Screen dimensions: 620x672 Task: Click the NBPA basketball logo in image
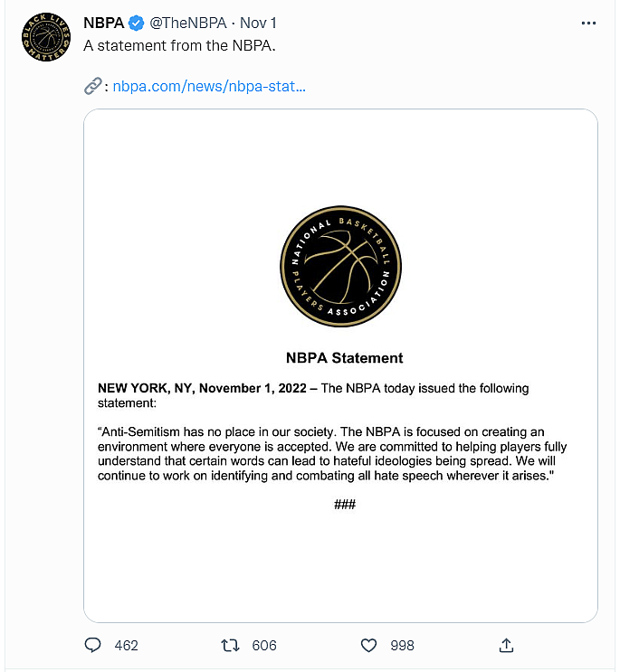(x=340, y=267)
